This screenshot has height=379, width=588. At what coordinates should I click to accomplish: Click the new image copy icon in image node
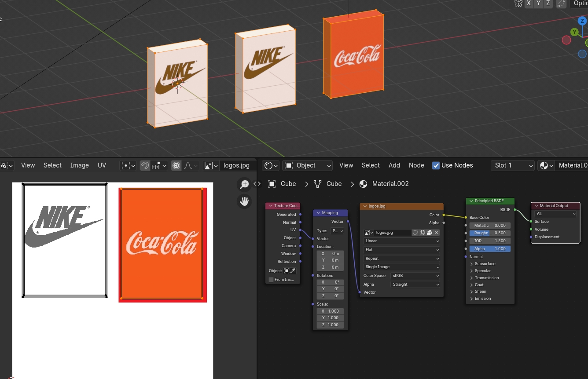(x=422, y=233)
